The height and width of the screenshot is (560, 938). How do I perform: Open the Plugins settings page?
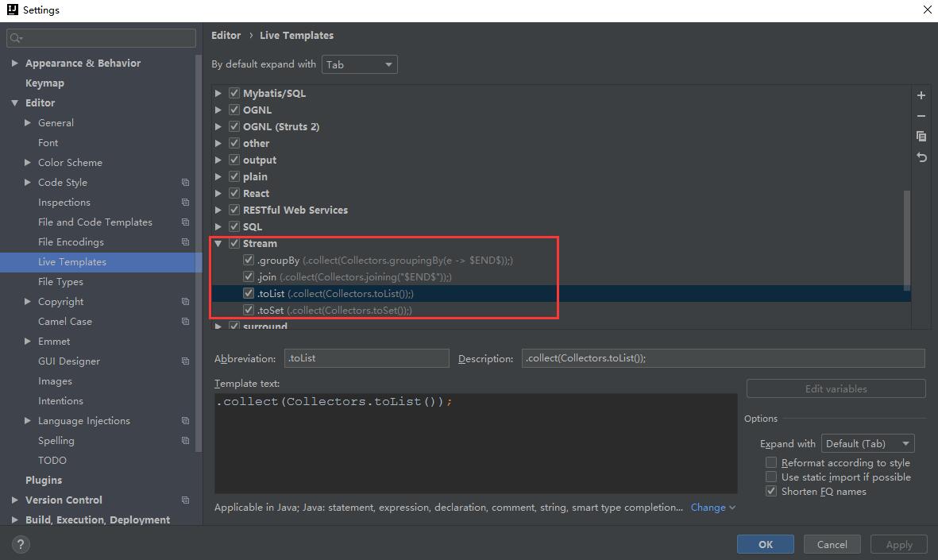point(43,480)
